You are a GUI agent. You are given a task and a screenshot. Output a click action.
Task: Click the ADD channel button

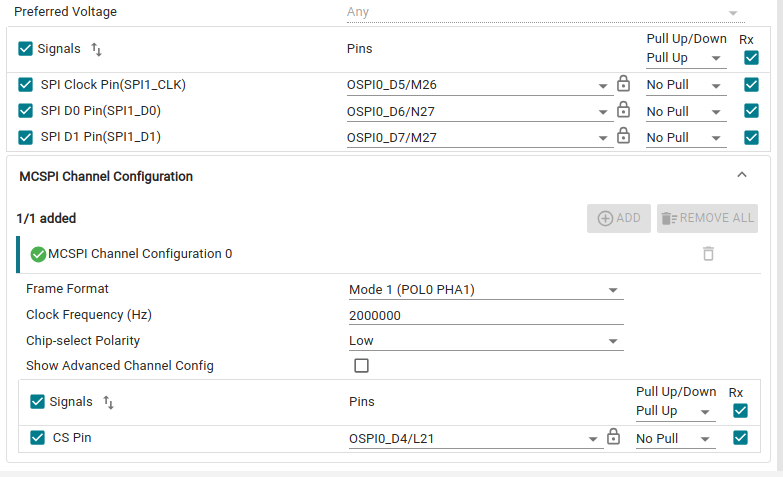click(619, 218)
